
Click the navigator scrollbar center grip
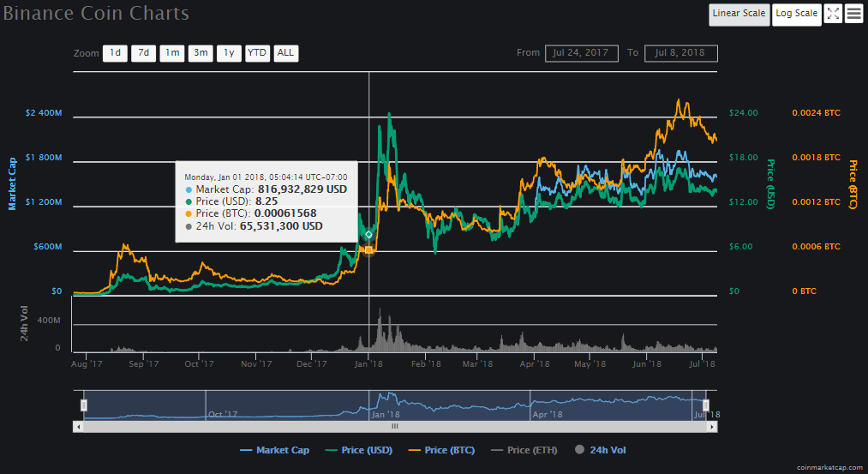click(395, 426)
